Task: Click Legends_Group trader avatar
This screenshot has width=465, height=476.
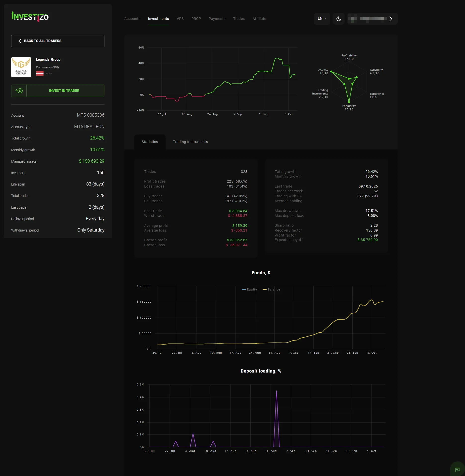Action: pyautogui.click(x=21, y=67)
